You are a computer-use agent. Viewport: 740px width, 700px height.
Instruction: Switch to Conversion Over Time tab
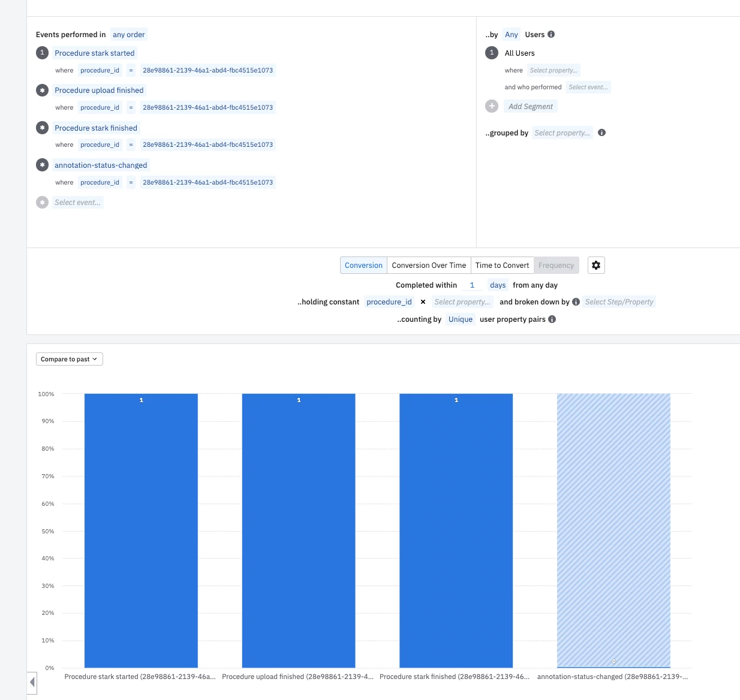429,265
